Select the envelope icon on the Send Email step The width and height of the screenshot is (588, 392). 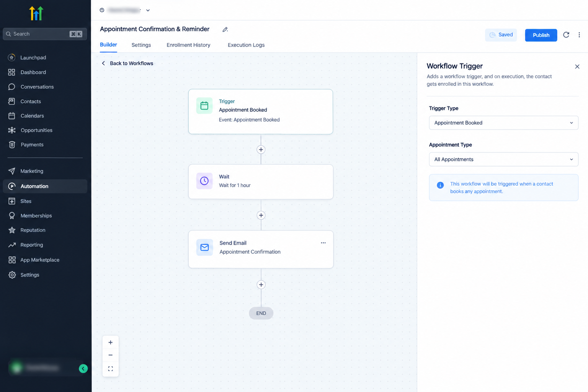pos(205,247)
